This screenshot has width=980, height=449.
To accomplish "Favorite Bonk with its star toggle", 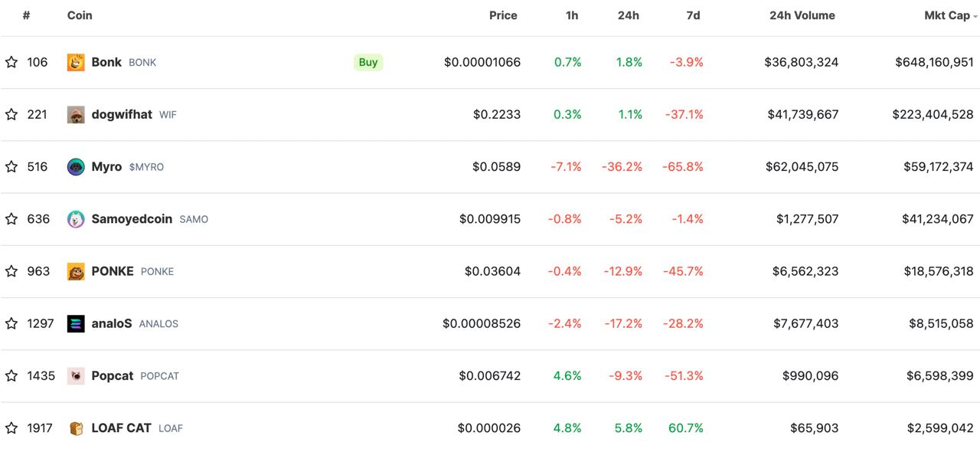I will coord(11,62).
